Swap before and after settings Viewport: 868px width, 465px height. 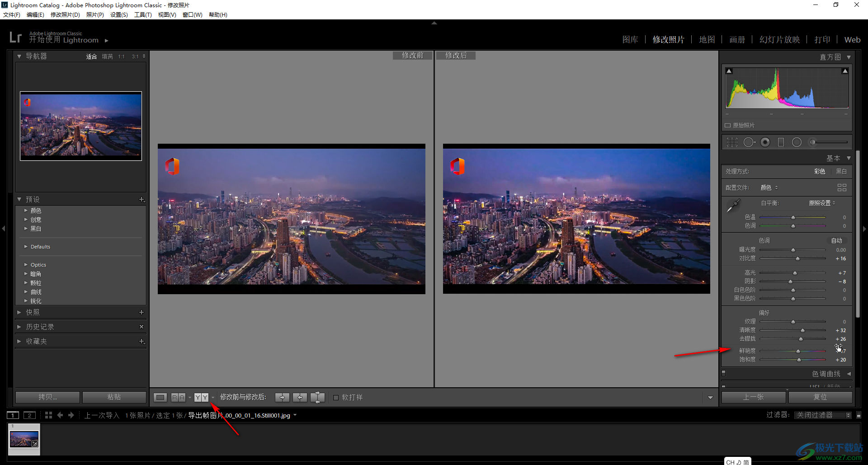click(x=318, y=397)
